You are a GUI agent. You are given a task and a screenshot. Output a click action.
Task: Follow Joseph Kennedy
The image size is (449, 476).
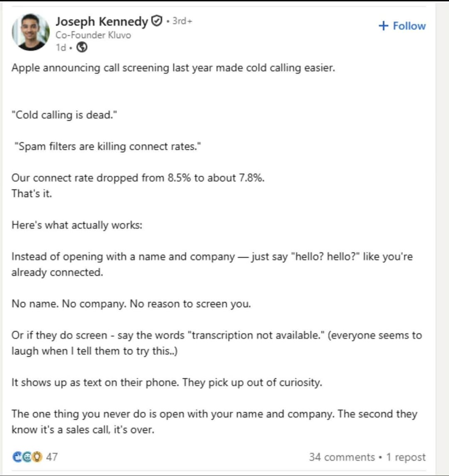tap(402, 26)
